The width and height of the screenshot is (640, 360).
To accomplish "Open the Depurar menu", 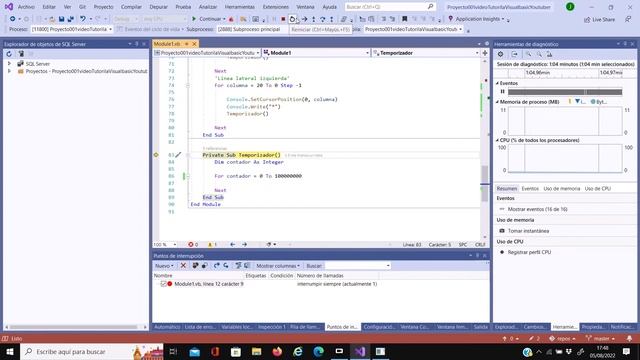I will pos(158,7).
